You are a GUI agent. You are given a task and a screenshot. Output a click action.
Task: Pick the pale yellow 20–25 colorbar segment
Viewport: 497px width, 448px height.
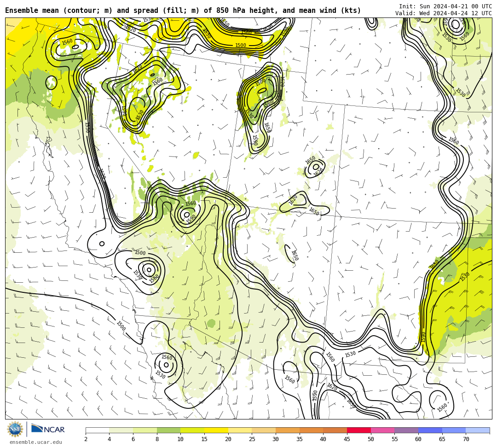240,430
